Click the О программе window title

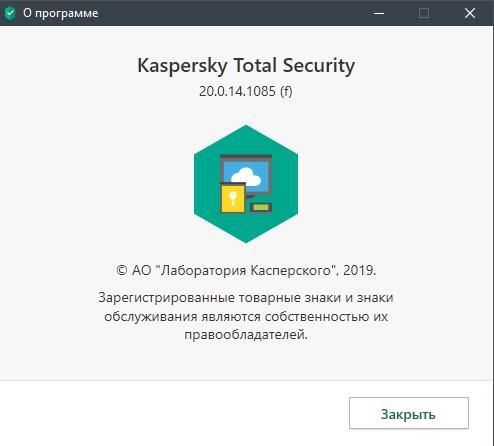pos(61,13)
